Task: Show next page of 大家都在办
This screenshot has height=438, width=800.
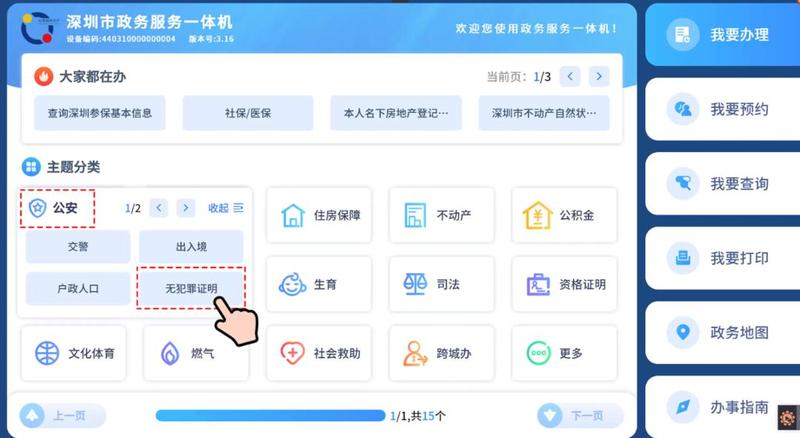Action: 599,77
